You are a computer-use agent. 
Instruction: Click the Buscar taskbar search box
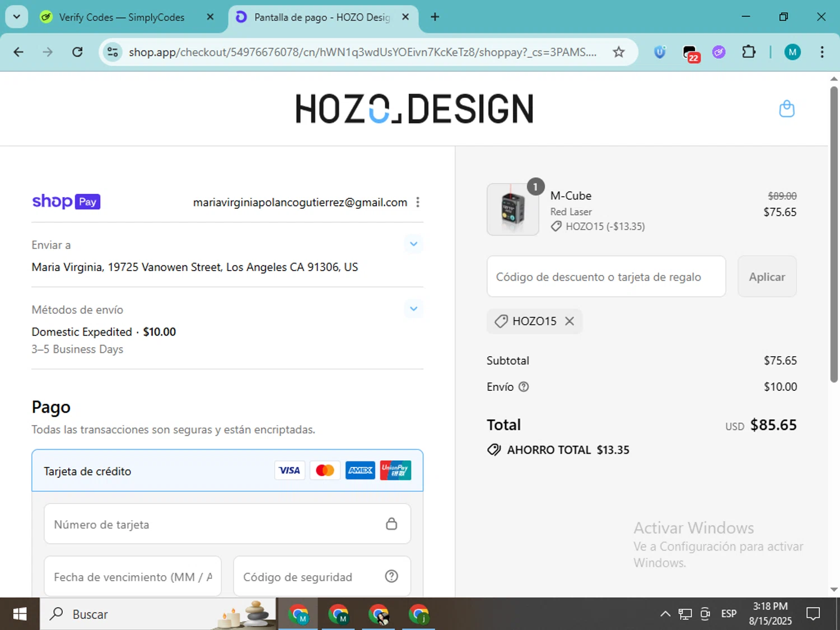coord(158,614)
